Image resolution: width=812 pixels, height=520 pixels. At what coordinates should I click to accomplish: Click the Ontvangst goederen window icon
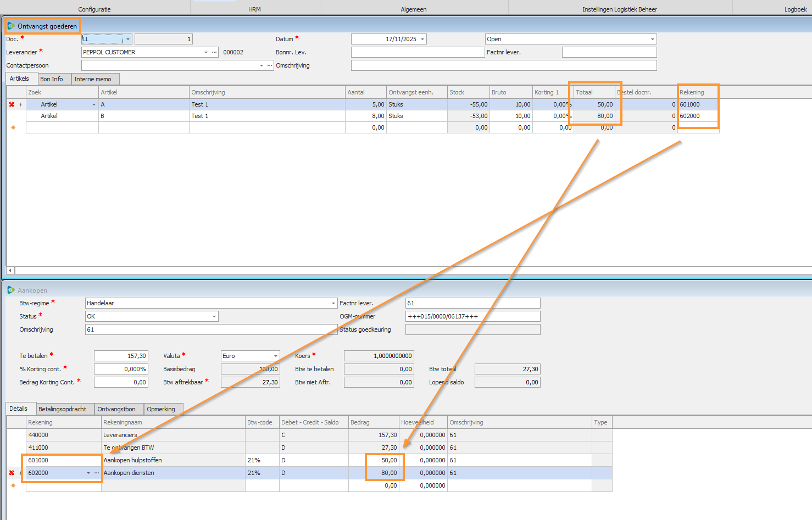11,26
